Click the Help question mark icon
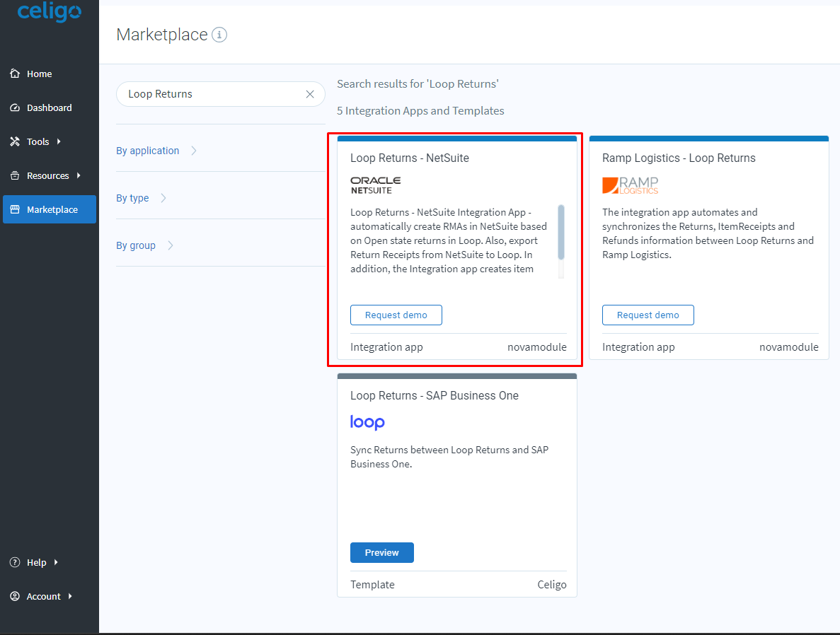Image resolution: width=840 pixels, height=635 pixels. point(15,562)
